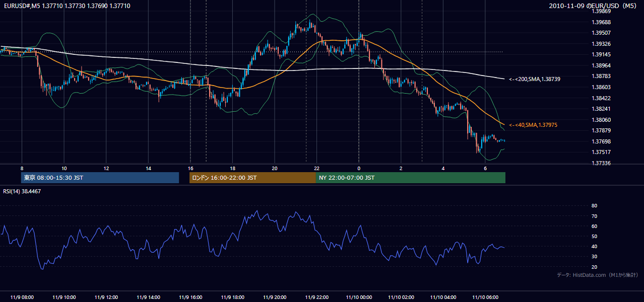Screen dimensions: 644x302
Task: Click the date axis label 11/9 14:00
Action: 148,297
